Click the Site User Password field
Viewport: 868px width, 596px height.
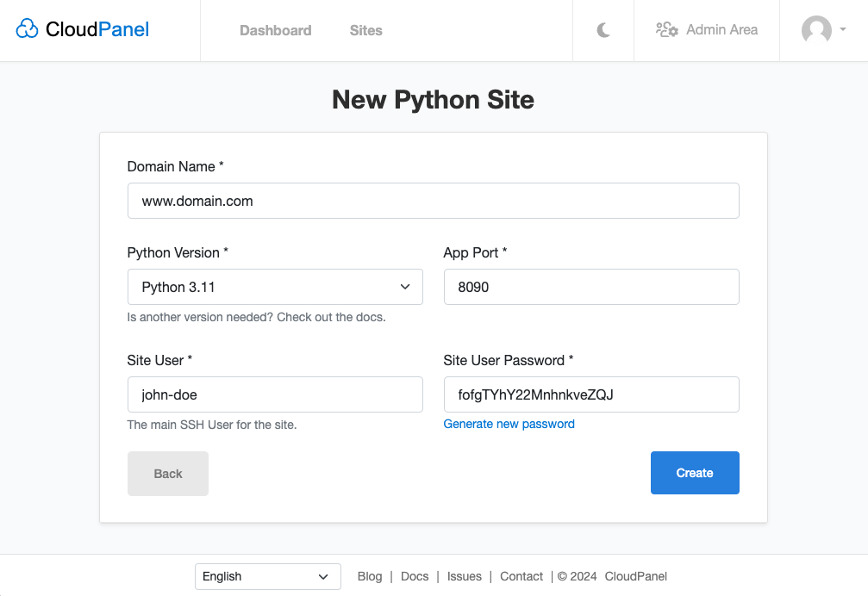coord(590,394)
